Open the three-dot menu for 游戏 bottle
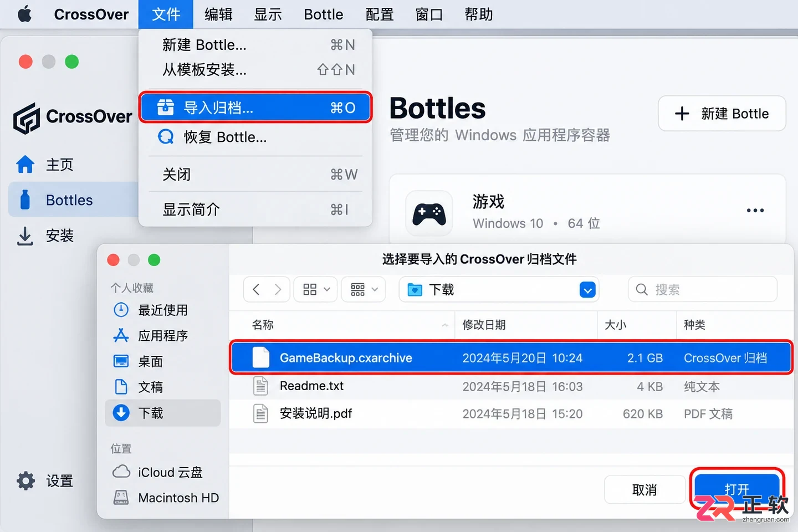Viewport: 798px width, 532px height. [755, 211]
